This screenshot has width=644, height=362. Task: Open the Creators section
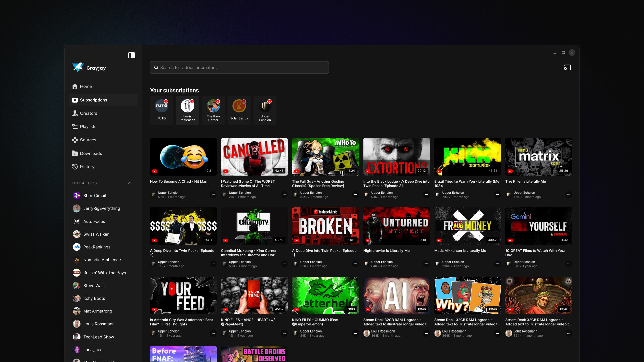tap(89, 113)
